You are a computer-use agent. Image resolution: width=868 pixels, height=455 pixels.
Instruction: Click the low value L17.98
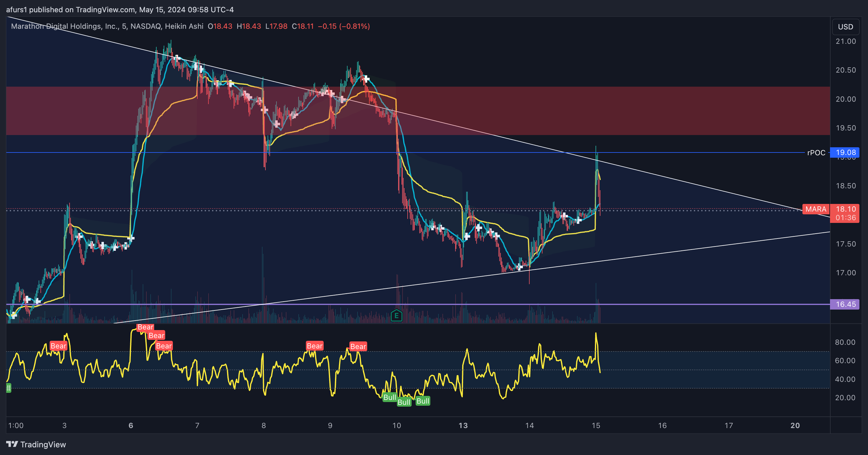point(276,26)
